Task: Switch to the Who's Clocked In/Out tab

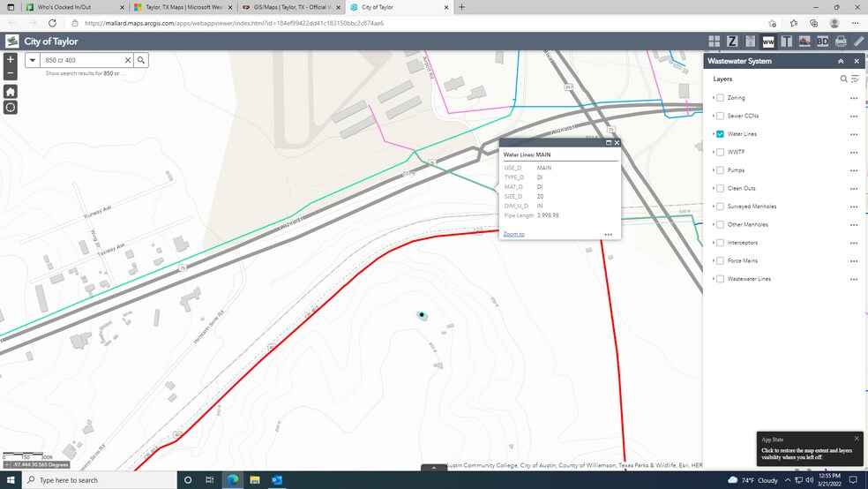Action: pos(71,7)
